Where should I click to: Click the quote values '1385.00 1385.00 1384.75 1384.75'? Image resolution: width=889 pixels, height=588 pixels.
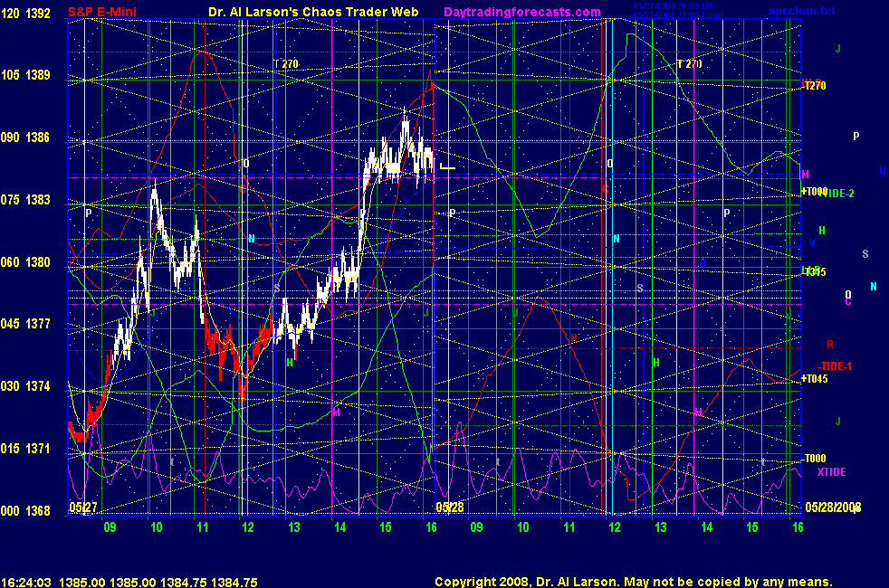[158, 582]
